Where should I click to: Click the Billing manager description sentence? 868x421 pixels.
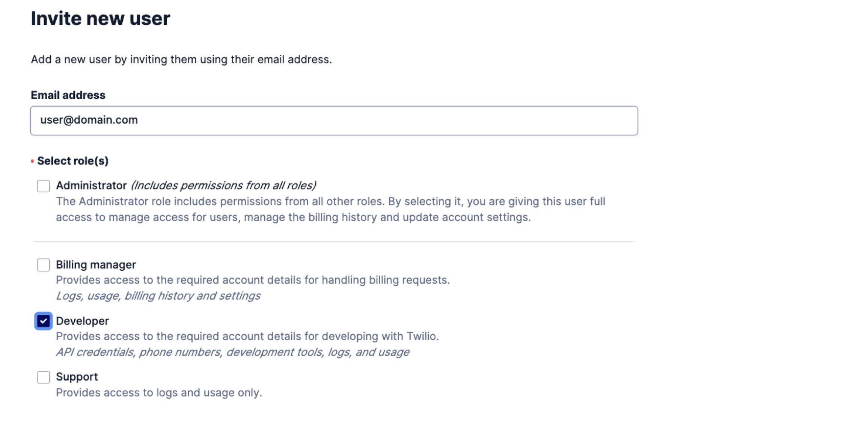(x=253, y=280)
